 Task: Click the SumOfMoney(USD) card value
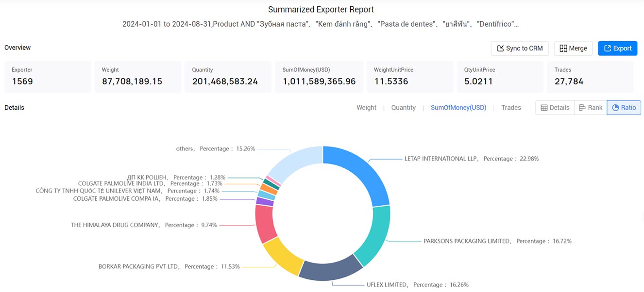pyautogui.click(x=319, y=81)
